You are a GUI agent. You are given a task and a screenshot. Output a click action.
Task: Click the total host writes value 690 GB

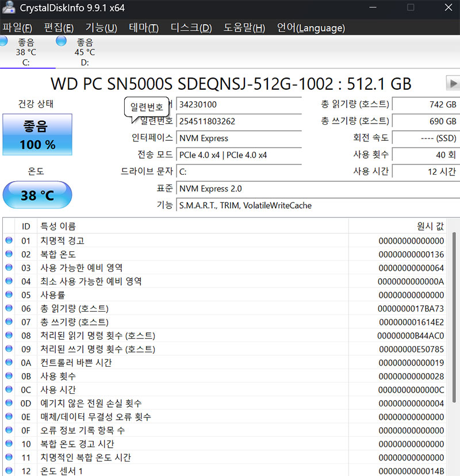pyautogui.click(x=426, y=121)
